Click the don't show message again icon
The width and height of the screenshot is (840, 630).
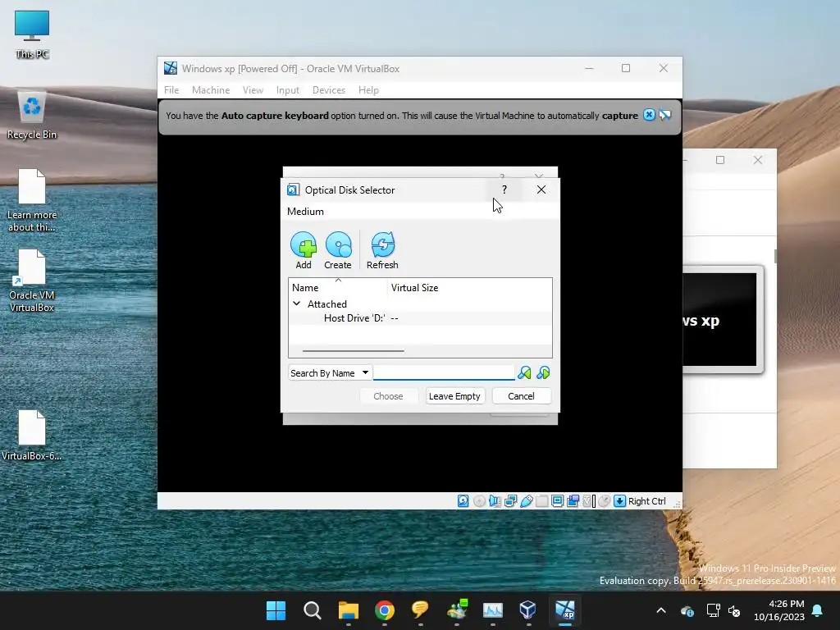(x=664, y=115)
